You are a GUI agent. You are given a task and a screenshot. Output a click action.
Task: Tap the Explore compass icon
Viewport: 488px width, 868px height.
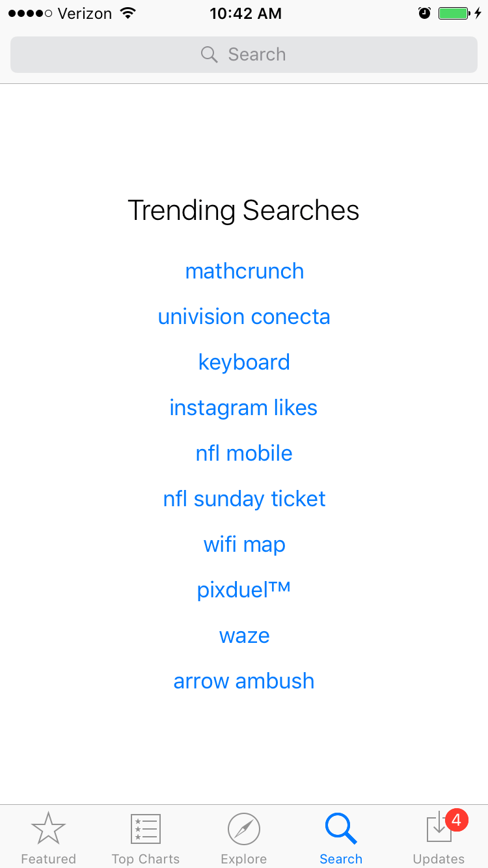click(x=244, y=829)
